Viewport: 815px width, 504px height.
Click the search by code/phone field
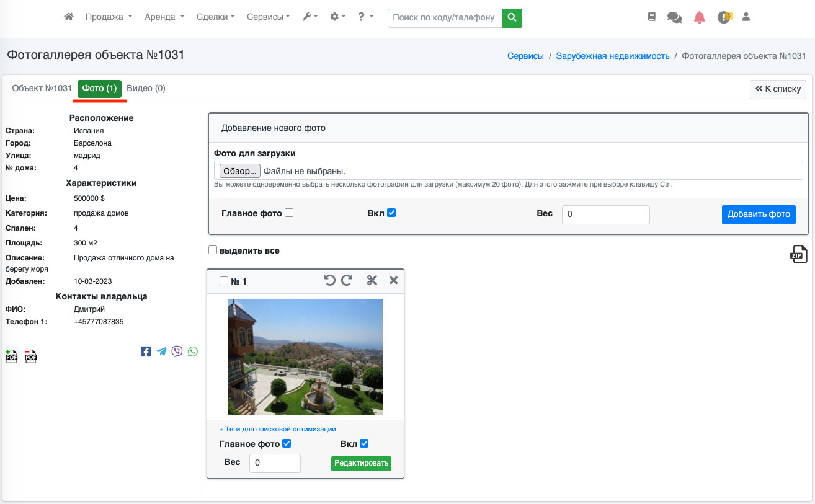pos(445,17)
